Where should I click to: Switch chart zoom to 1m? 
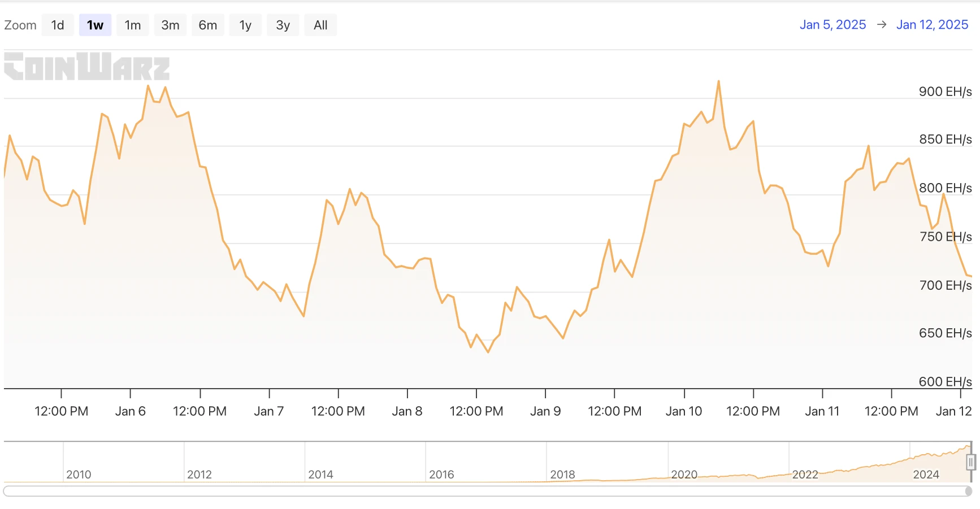click(x=133, y=25)
